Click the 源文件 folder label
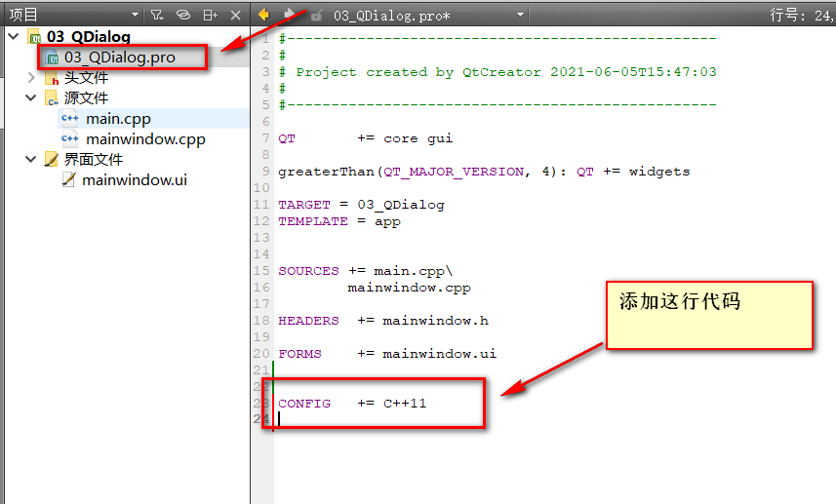 87,98
